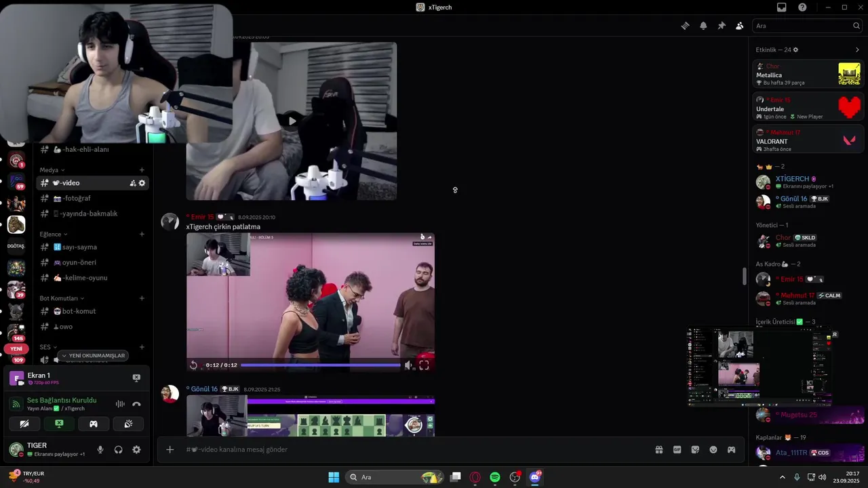
Task: Mute video volume speaker icon
Action: (408, 365)
